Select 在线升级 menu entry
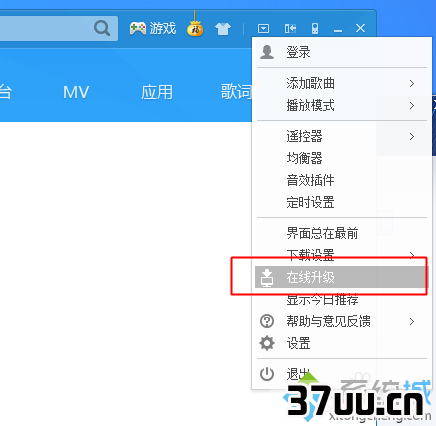The height and width of the screenshot is (426, 436). point(341,277)
